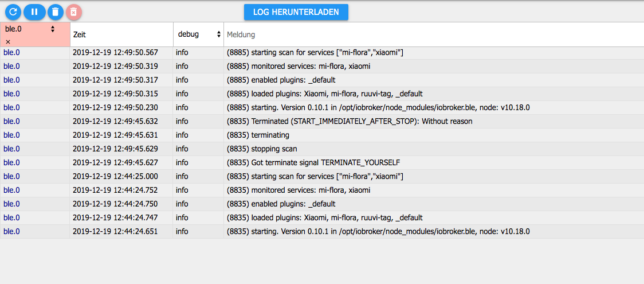
Task: Click the ble.0 link in the last row
Action: pos(11,231)
